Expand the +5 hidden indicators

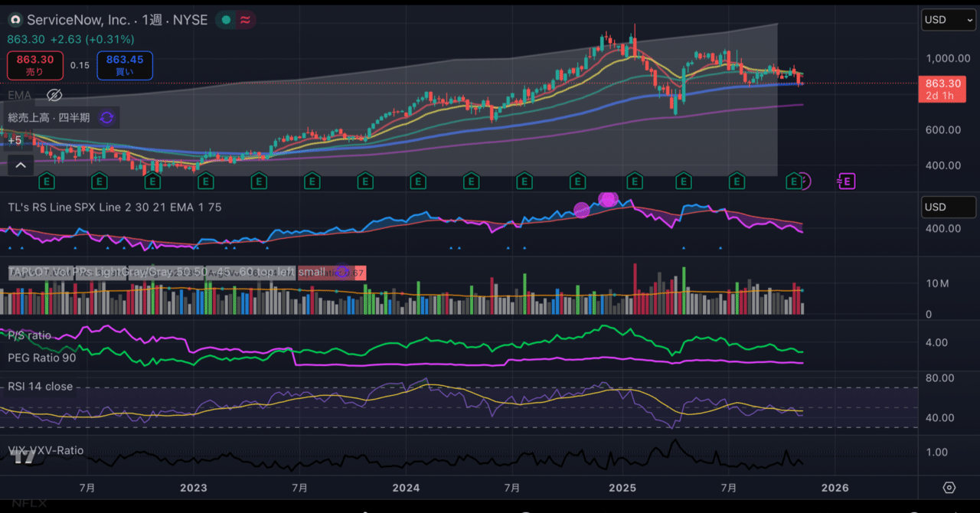(15, 140)
